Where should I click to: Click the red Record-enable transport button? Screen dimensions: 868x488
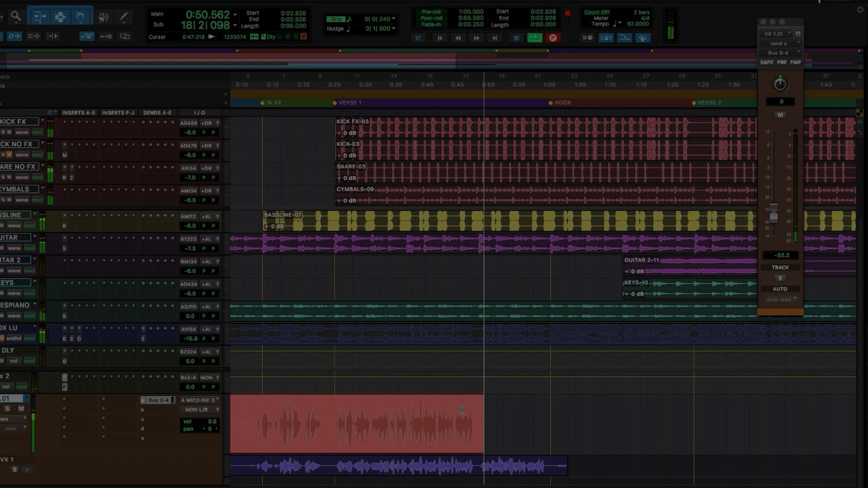click(x=553, y=38)
